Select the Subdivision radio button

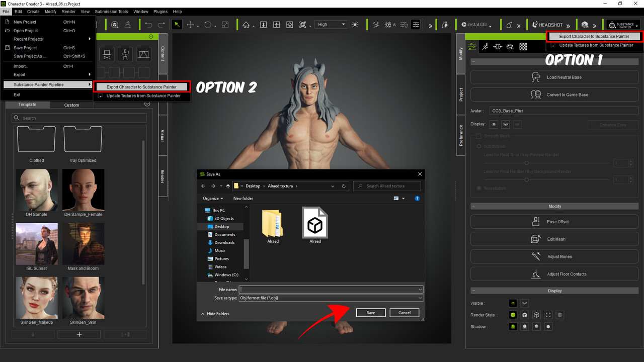(x=479, y=146)
